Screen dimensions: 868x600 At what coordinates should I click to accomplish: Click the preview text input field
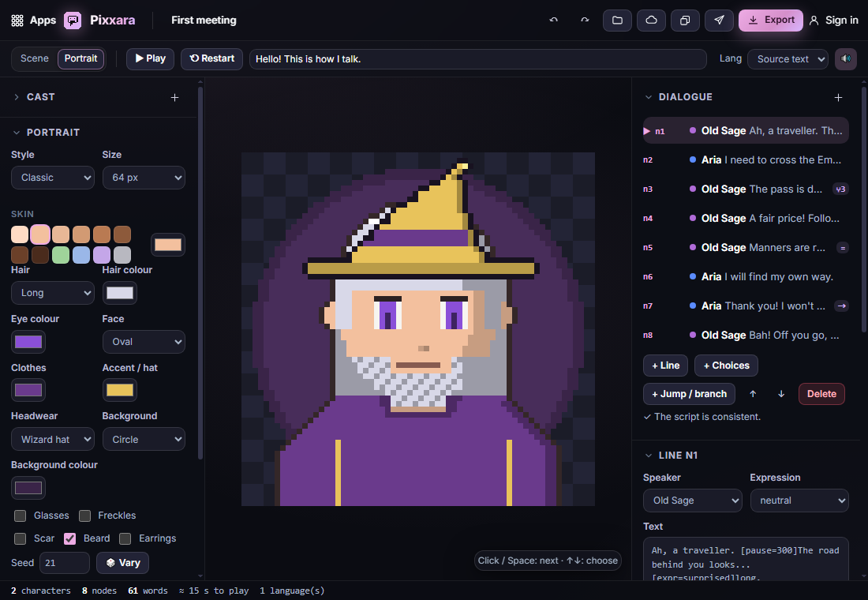pos(477,58)
